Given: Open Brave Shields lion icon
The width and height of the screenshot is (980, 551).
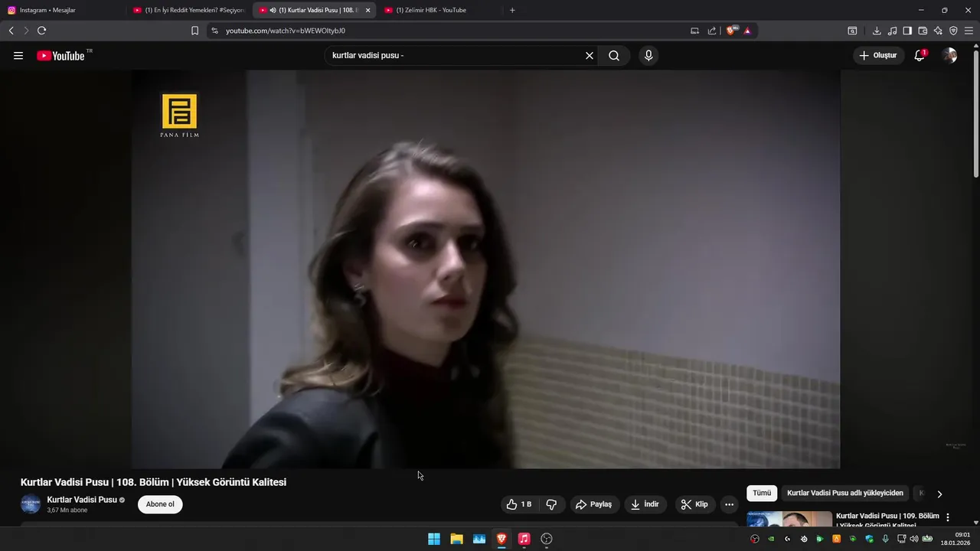Looking at the screenshot, I should [x=731, y=31].
